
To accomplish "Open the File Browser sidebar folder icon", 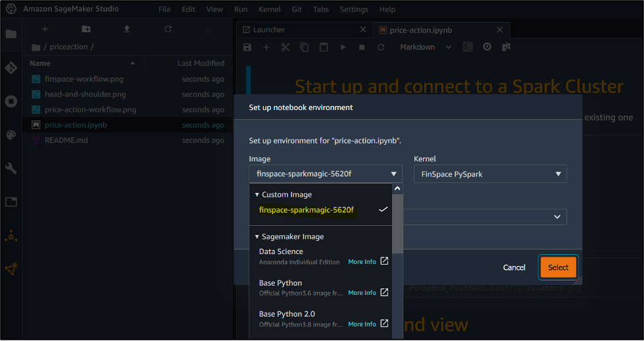I will (x=11, y=34).
